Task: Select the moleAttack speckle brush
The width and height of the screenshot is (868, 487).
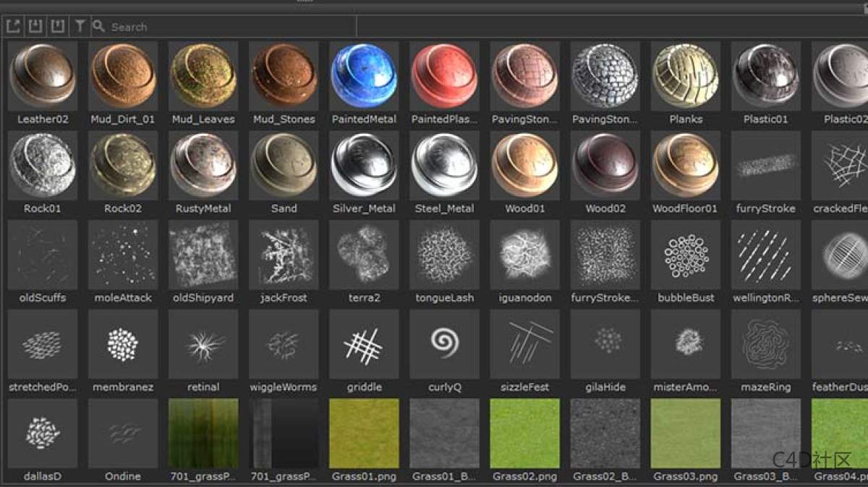Action: [x=123, y=255]
